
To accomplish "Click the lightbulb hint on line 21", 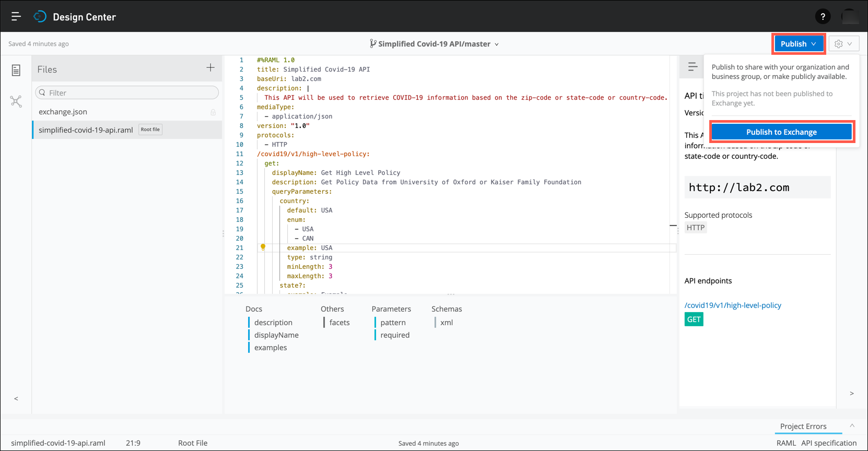I will tap(263, 247).
